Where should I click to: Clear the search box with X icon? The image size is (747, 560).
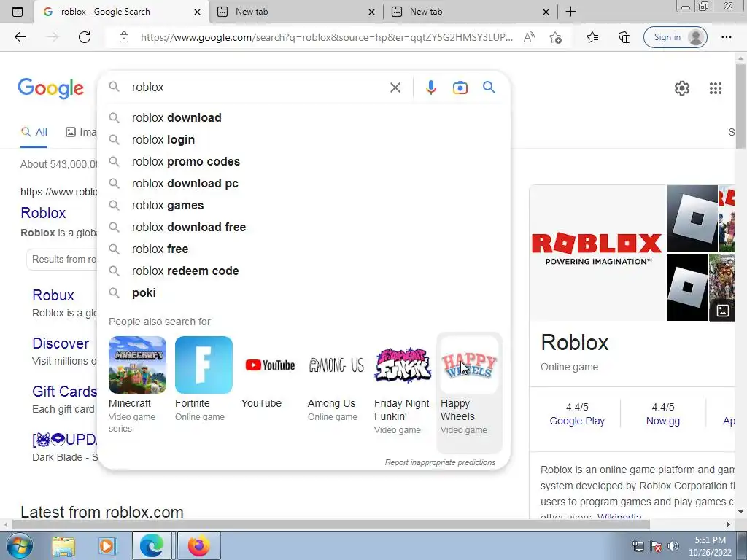pyautogui.click(x=395, y=87)
